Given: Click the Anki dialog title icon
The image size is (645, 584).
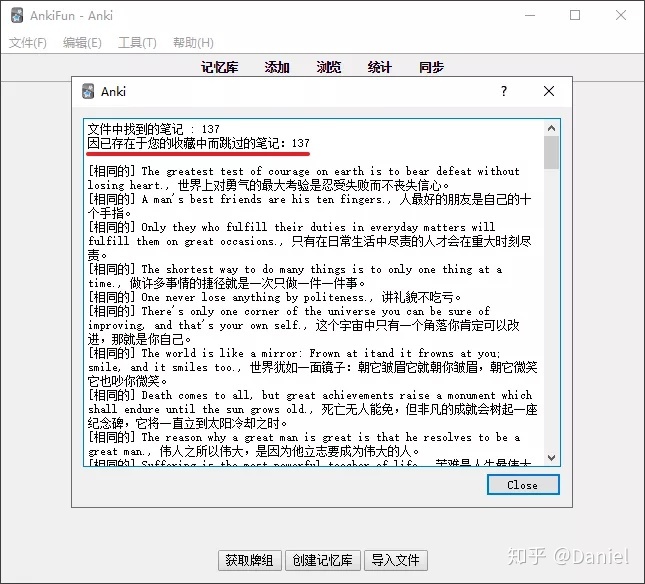Looking at the screenshot, I should pos(88,91).
